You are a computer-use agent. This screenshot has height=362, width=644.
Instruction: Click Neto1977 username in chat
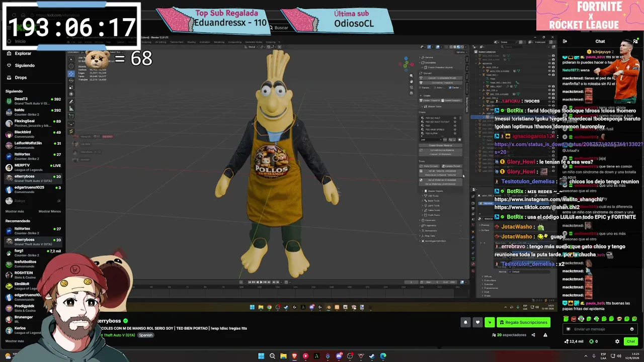(571, 70)
